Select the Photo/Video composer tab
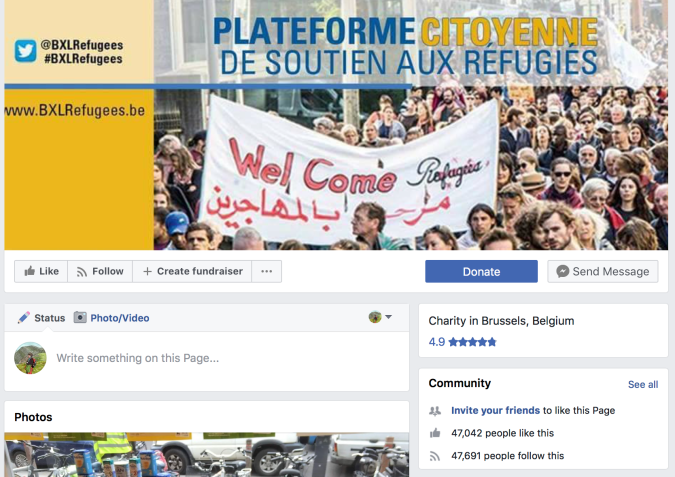The width and height of the screenshot is (675, 477). [x=119, y=318]
